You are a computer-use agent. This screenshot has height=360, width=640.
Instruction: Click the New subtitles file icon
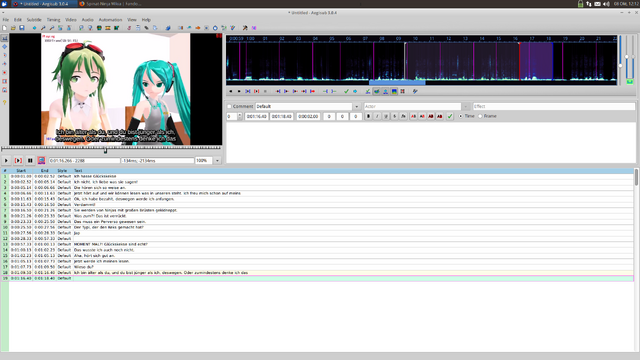(4, 28)
